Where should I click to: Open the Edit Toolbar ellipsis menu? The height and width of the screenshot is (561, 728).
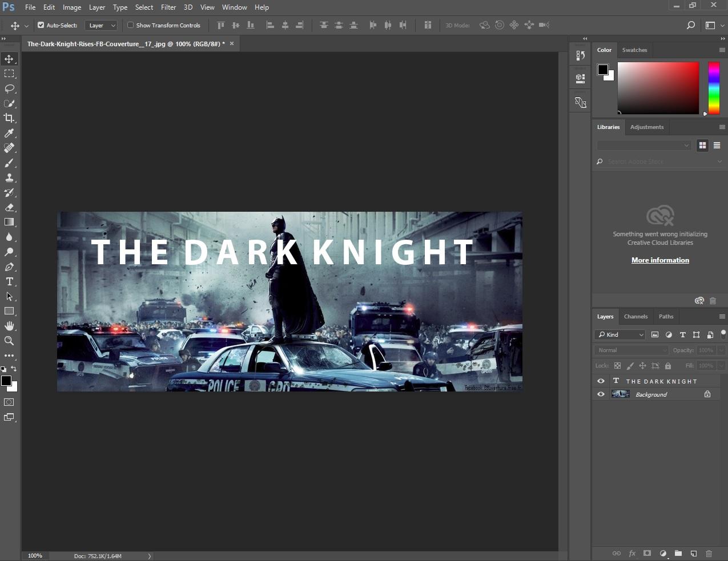[x=9, y=356]
